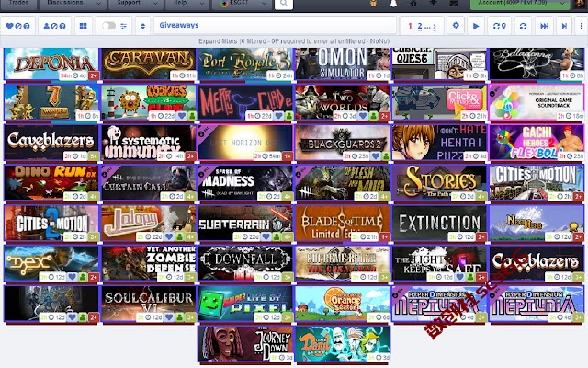Screen dimensions: 588x368
Task: Open the vertical ellipsis menu
Action: click(x=582, y=26)
